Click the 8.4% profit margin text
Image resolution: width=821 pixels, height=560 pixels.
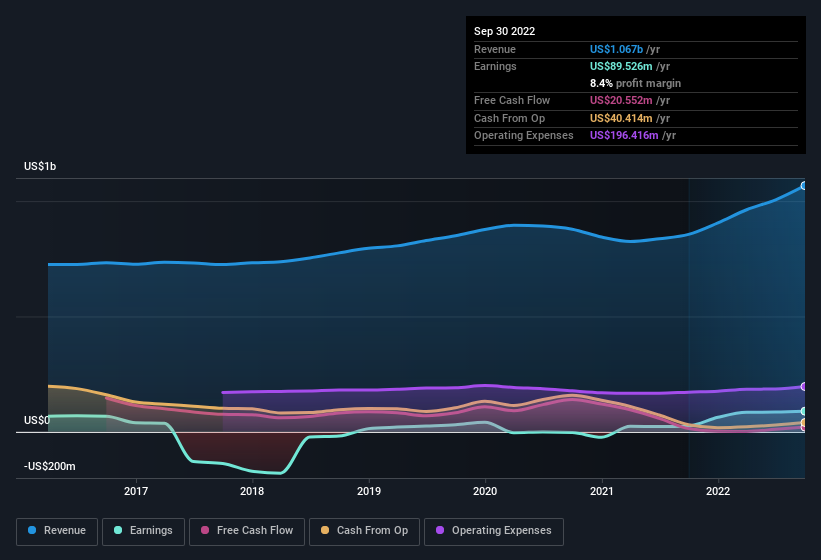pos(635,83)
